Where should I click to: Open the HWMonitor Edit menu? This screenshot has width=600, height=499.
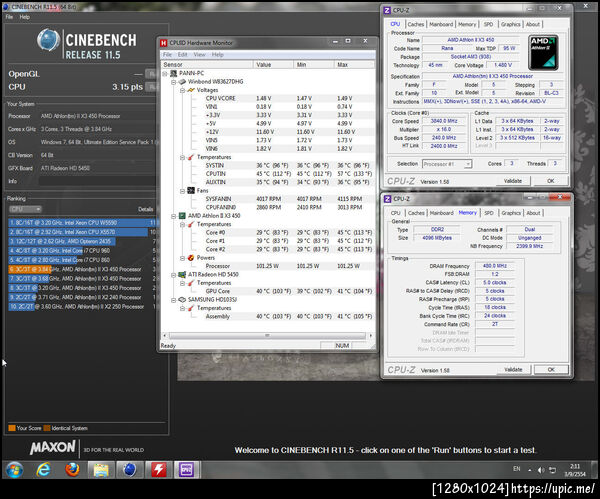(183, 55)
